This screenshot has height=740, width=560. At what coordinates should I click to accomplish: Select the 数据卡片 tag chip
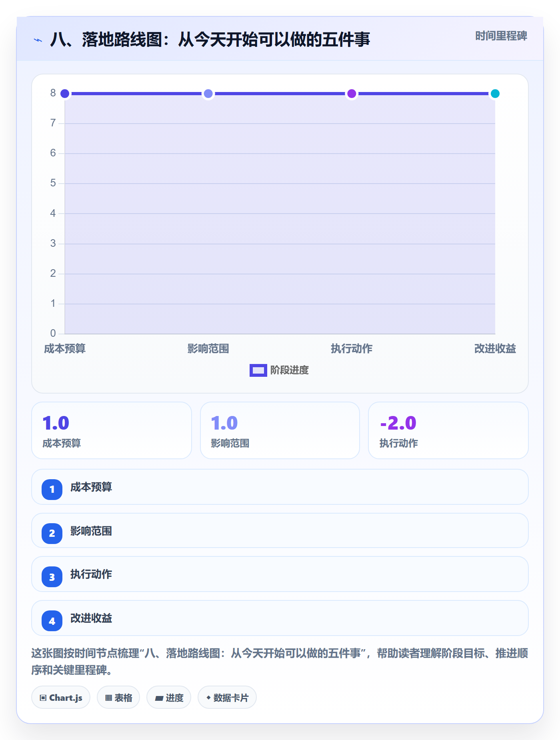(227, 697)
